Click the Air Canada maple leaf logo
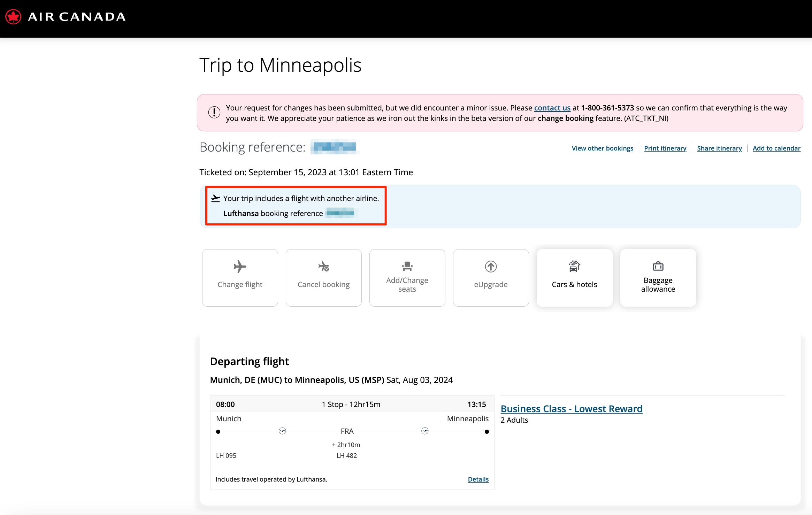This screenshot has height=515, width=812. (x=13, y=17)
